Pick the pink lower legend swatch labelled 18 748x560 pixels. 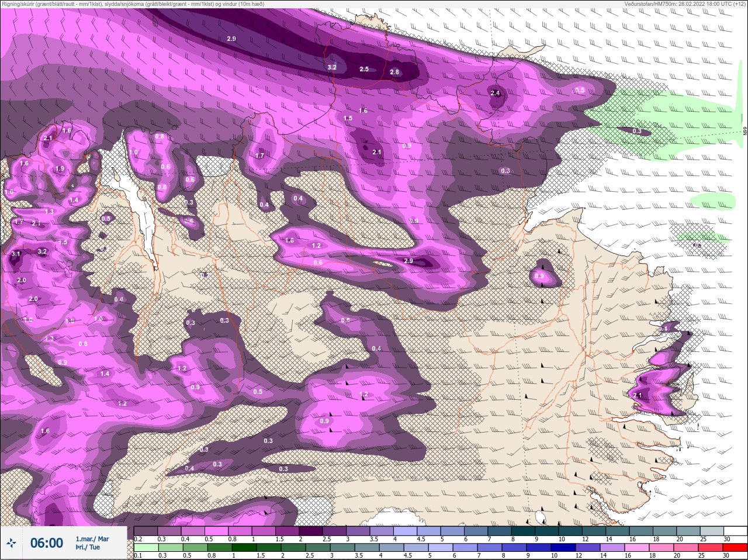(x=662, y=547)
